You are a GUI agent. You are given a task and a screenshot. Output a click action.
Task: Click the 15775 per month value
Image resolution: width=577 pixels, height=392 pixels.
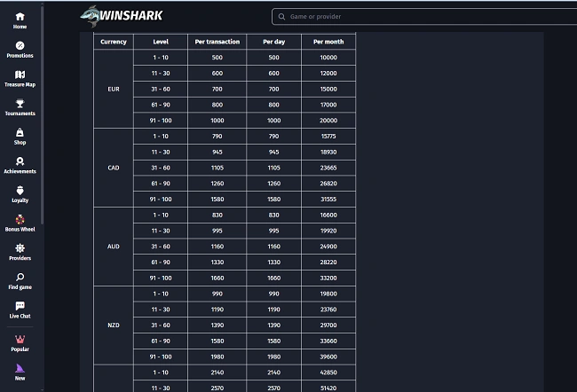tap(328, 136)
